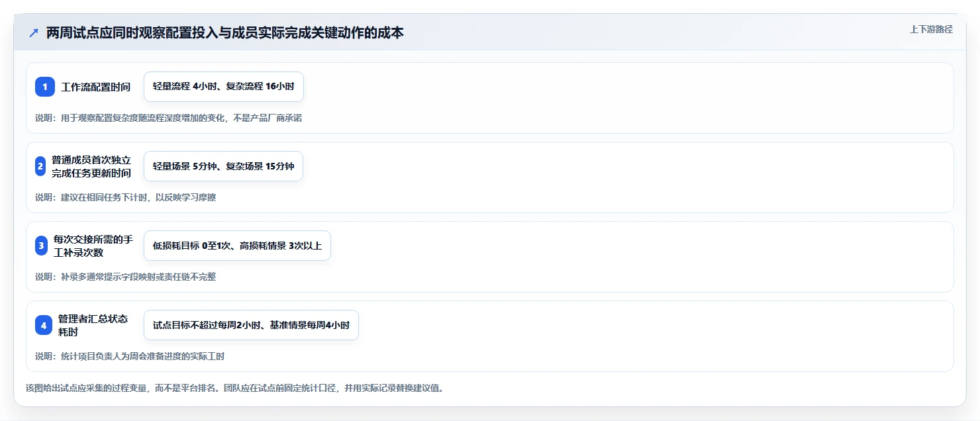Select the 轻量流程 4小时 value chip
Viewport: 980px width, 421px height.
point(224,87)
